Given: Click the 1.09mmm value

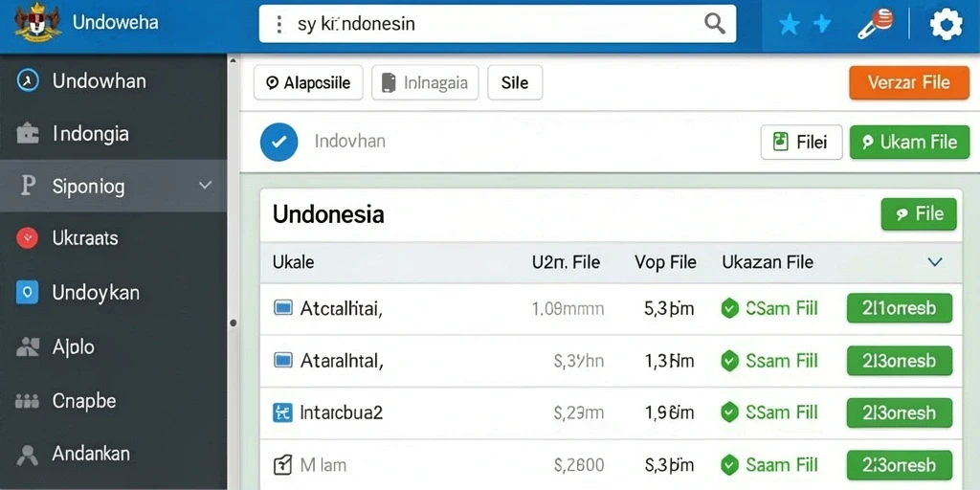Looking at the screenshot, I should tap(568, 308).
